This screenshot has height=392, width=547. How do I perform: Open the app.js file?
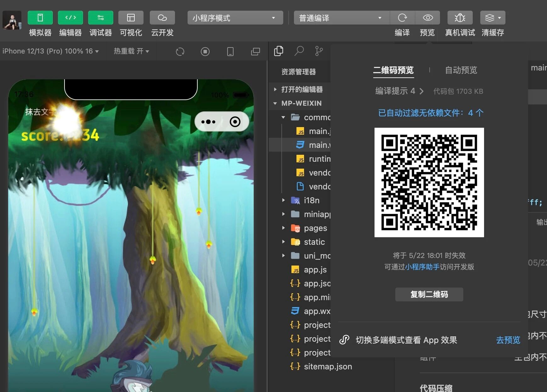pyautogui.click(x=300, y=270)
